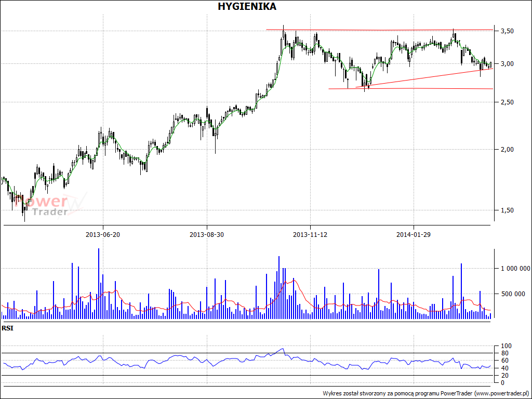The width and height of the screenshot is (532, 399).
Task: Click the PowerTrader footer credit text
Action: click(x=426, y=394)
